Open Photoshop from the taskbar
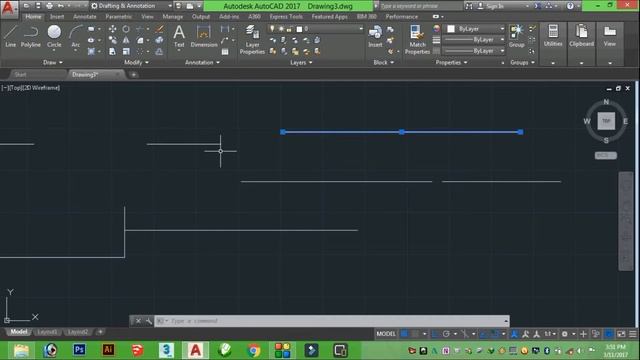The image size is (640, 360). (x=79, y=350)
